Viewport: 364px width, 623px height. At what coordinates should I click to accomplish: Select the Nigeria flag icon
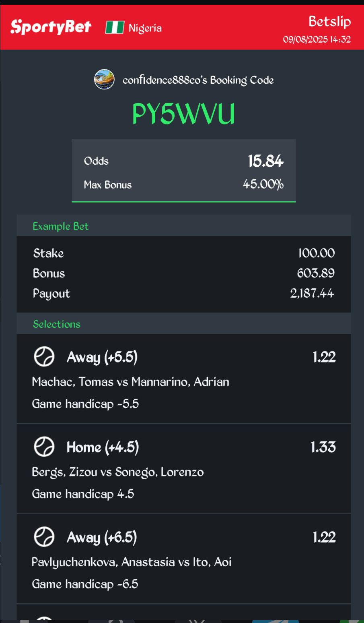[115, 28]
